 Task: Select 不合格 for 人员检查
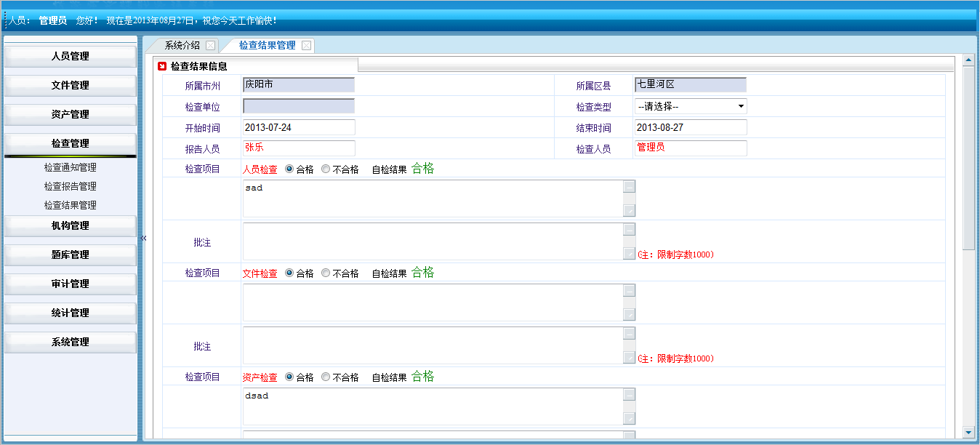coord(326,169)
